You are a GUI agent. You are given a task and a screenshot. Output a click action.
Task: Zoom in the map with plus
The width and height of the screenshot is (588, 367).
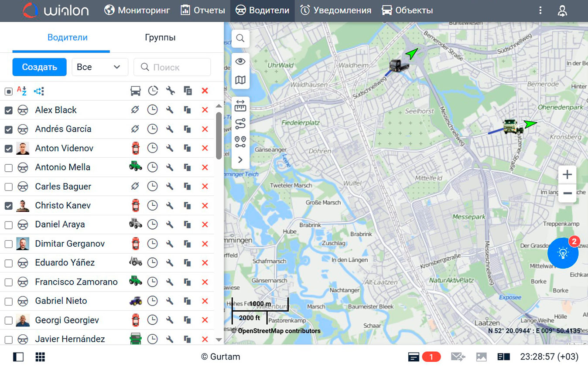point(567,175)
